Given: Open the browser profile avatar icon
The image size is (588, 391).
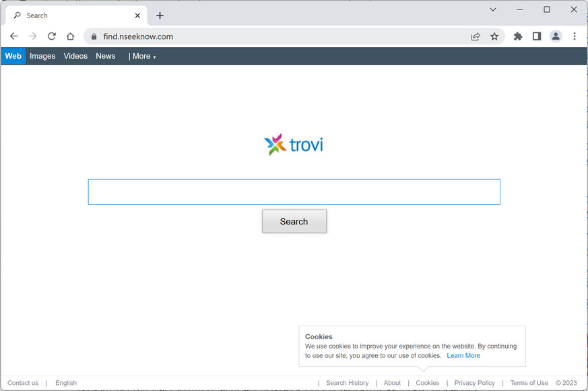Looking at the screenshot, I should (556, 36).
